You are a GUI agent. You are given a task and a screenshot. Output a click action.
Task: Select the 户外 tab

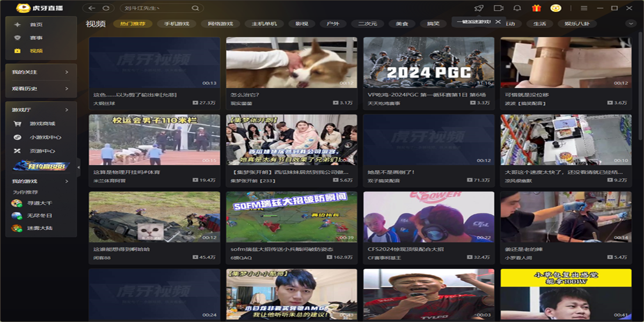point(333,24)
